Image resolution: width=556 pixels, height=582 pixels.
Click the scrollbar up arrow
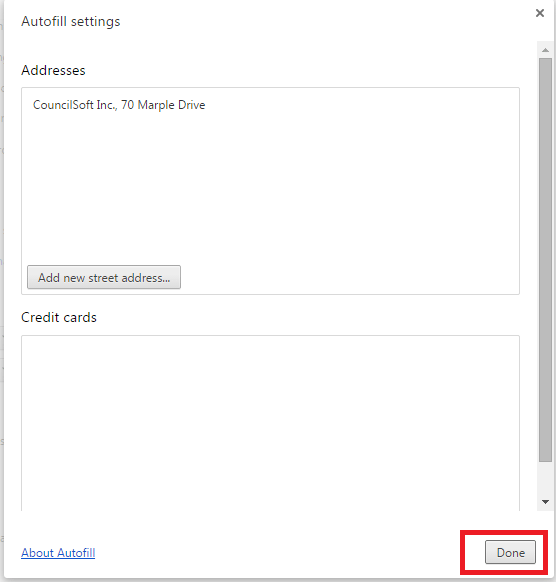pyautogui.click(x=545, y=50)
